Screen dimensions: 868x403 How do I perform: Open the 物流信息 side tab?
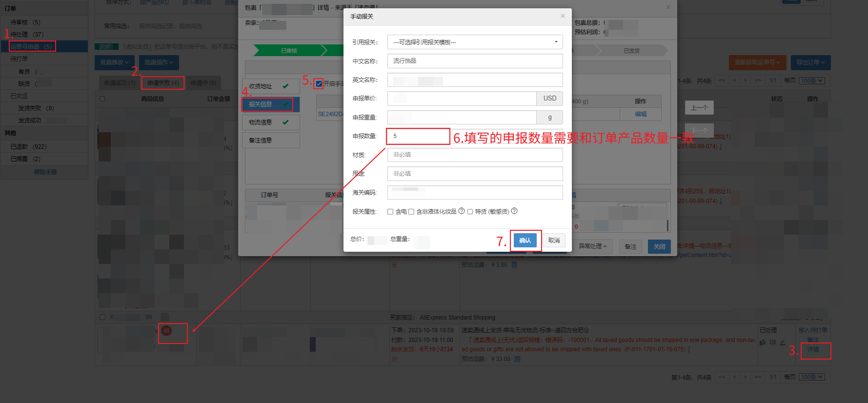pyautogui.click(x=271, y=122)
